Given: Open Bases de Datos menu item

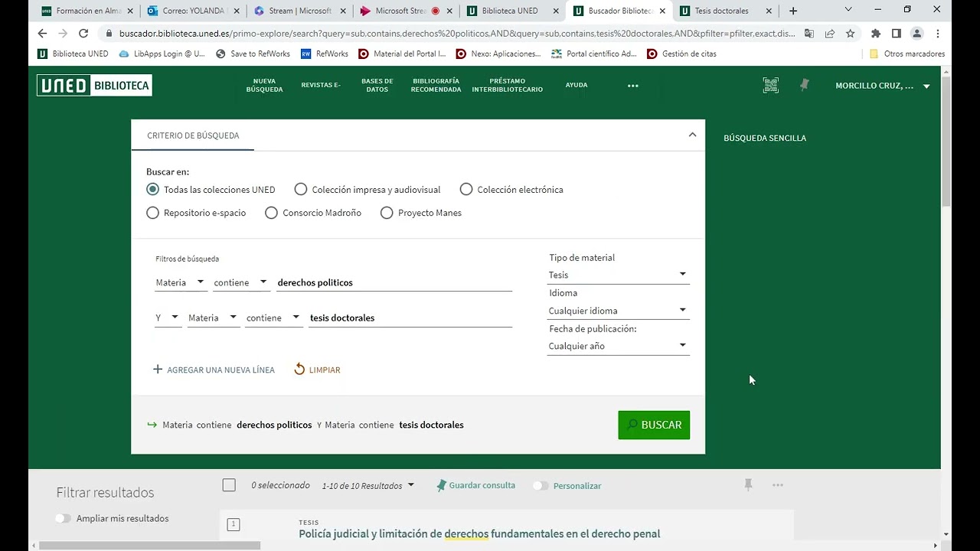Looking at the screenshot, I should click(377, 85).
